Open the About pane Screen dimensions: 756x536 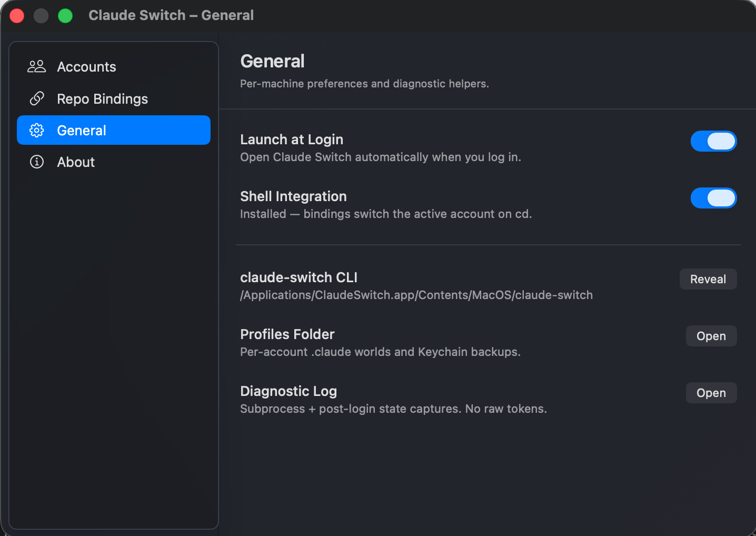pos(114,162)
